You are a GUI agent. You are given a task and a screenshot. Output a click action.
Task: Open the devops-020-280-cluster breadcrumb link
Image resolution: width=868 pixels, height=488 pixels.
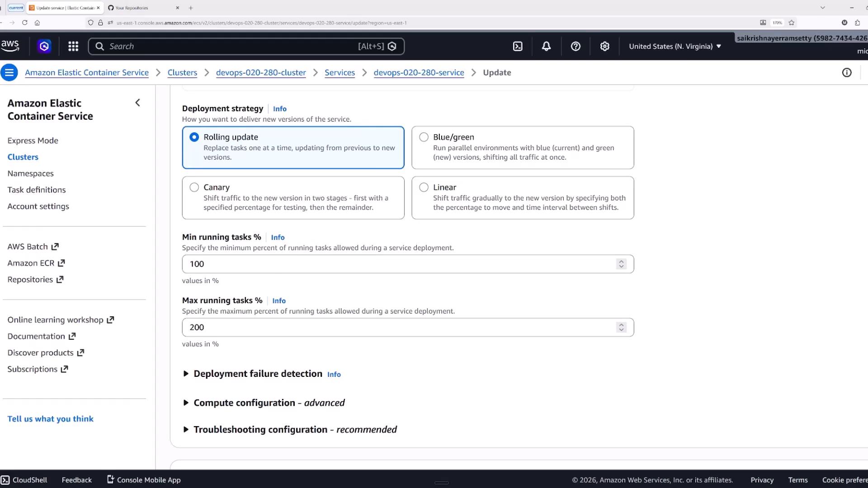pos(261,72)
